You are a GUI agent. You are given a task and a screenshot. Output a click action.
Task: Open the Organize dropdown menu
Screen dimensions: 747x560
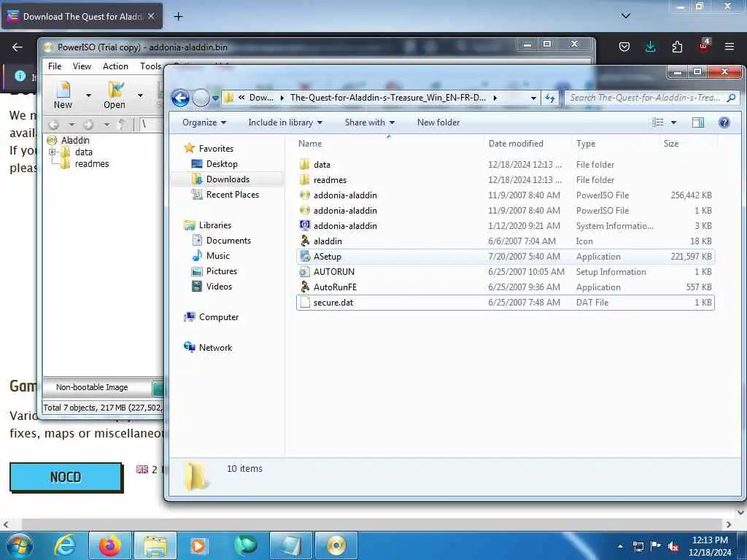click(204, 122)
